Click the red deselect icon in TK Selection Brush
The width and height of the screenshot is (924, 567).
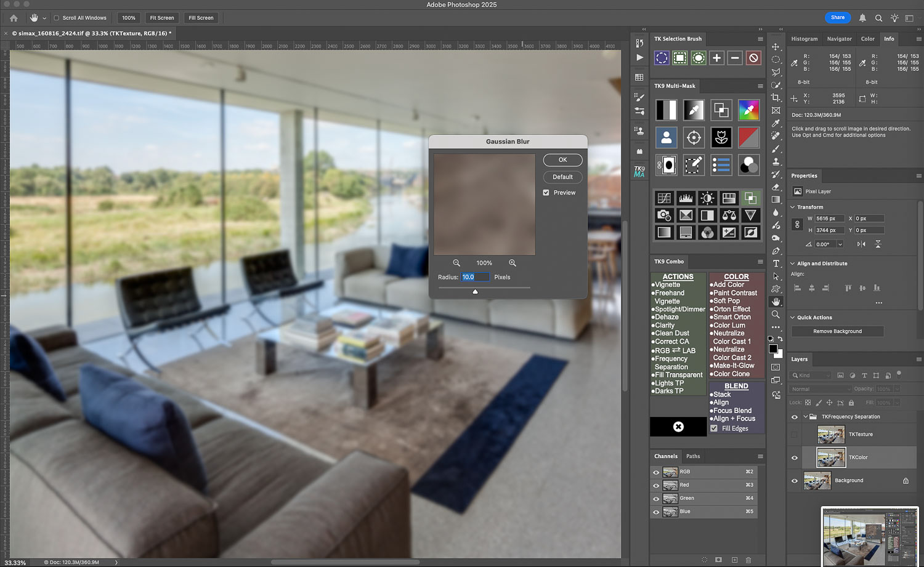753,58
